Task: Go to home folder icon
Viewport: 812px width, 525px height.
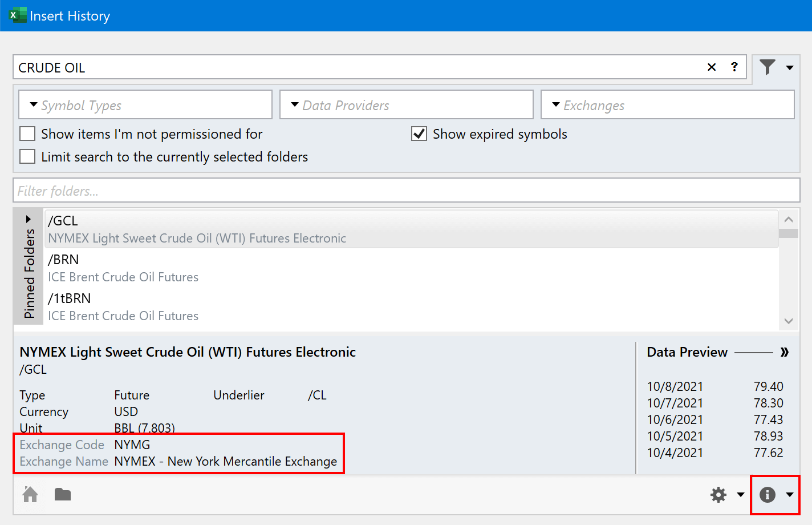Action: (30, 494)
